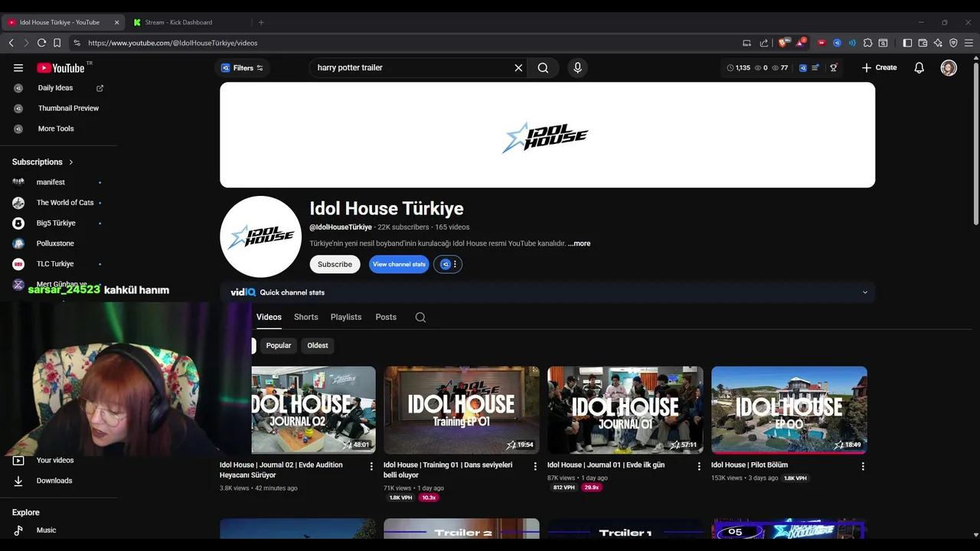Subscribe to Idol House Türkiye
The height and width of the screenshot is (551, 980).
(335, 264)
